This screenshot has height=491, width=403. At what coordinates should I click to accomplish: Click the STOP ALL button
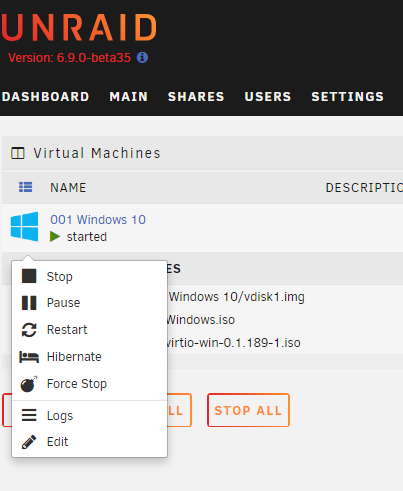pyautogui.click(x=248, y=410)
